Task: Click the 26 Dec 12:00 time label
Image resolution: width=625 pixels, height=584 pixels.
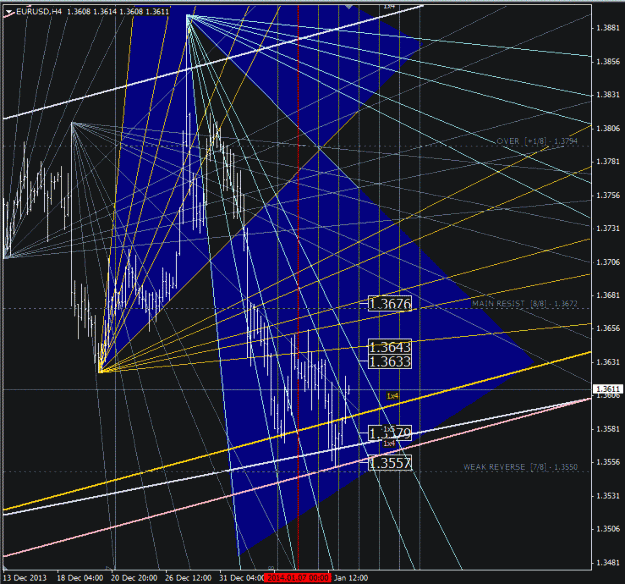Action: (x=188, y=578)
